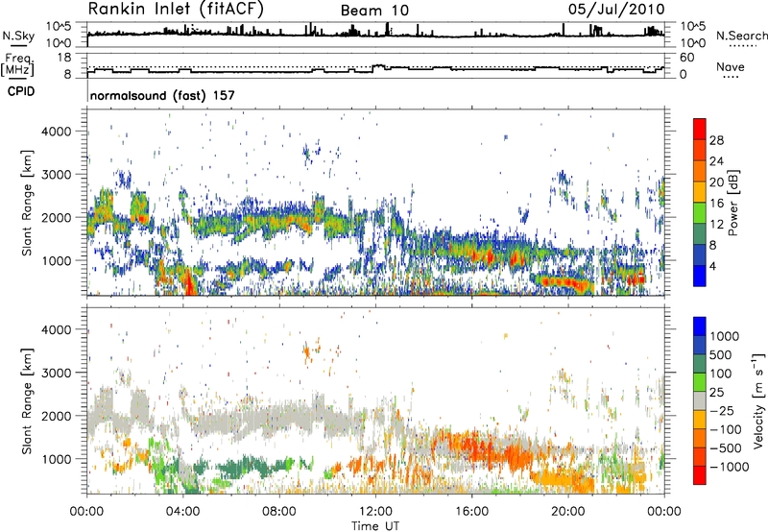This screenshot has width=768, height=532.
Task: Click the 'Velocity [m s⁻¹]' color bar label
Action: 758,400
